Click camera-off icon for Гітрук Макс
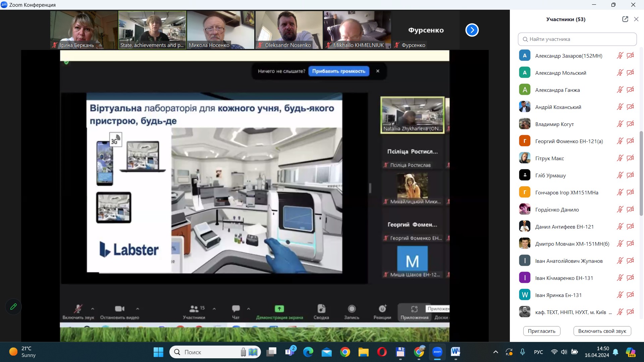This screenshot has width=644, height=362. (630, 158)
